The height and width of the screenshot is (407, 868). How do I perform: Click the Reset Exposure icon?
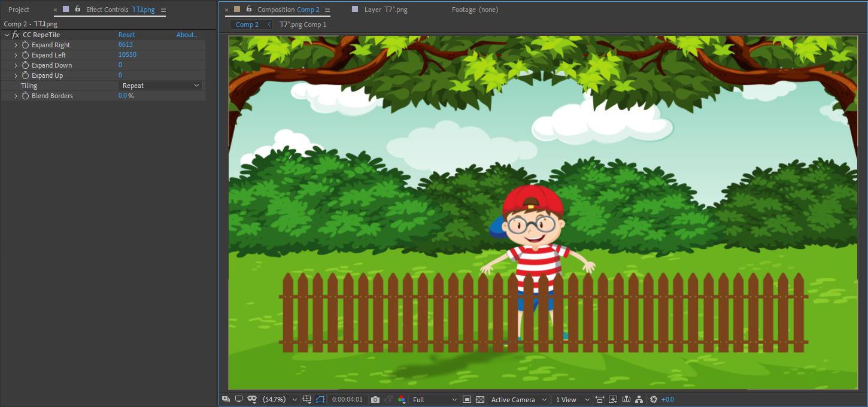pos(653,399)
